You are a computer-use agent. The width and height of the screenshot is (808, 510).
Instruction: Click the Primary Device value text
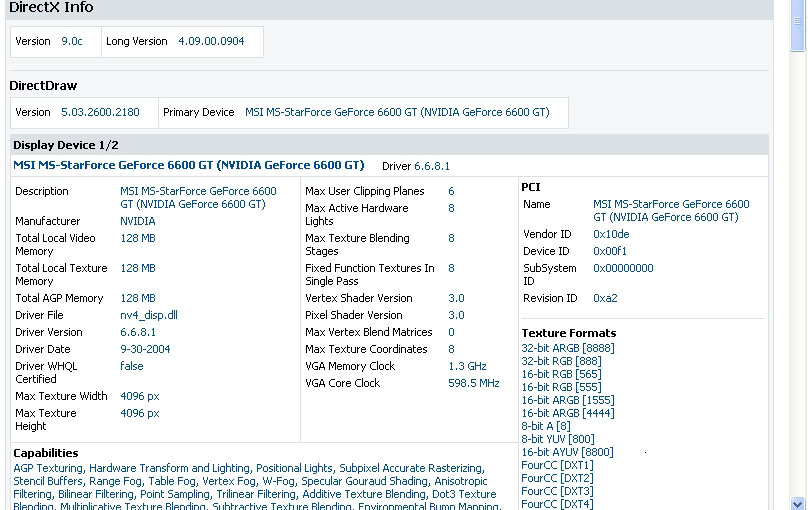(x=397, y=112)
